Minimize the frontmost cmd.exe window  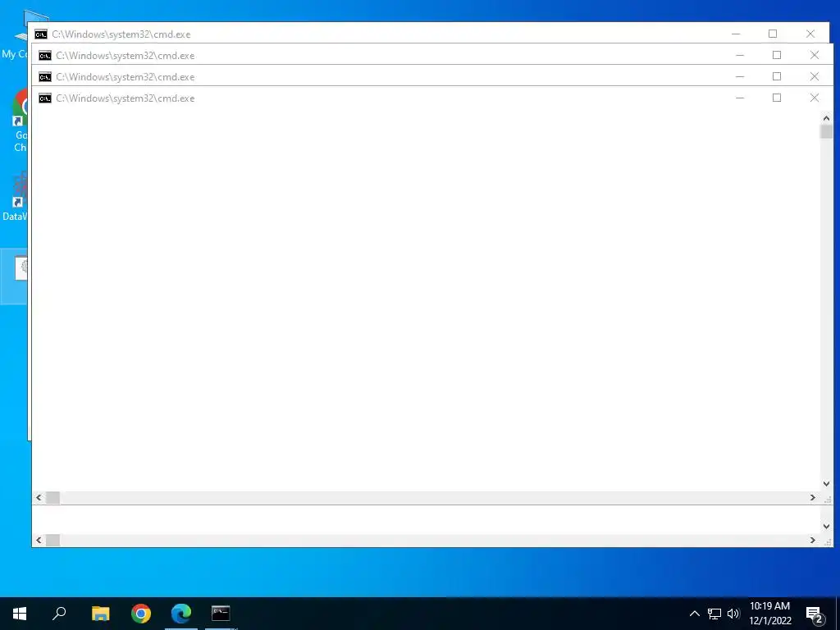(740, 98)
